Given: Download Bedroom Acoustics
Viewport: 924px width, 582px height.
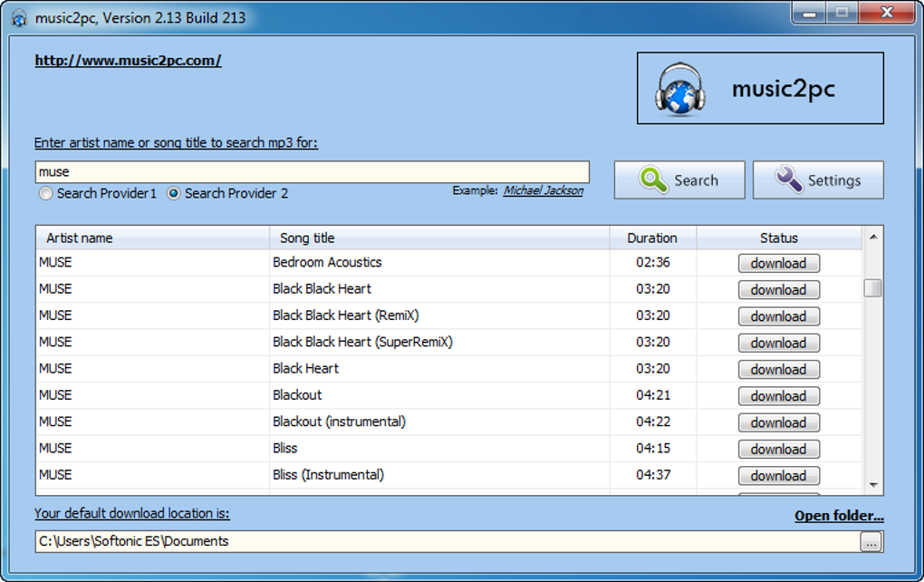Looking at the screenshot, I should tap(778, 263).
